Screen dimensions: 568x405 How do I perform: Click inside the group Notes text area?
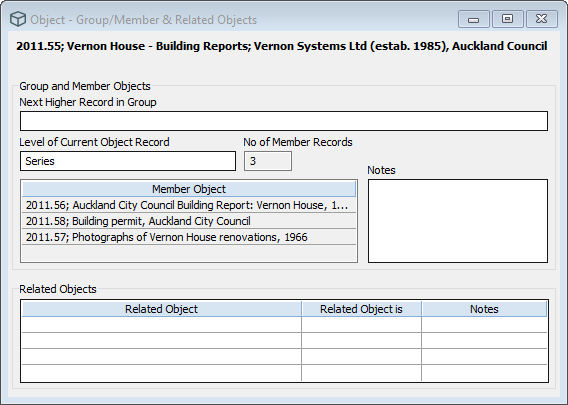[x=458, y=221]
